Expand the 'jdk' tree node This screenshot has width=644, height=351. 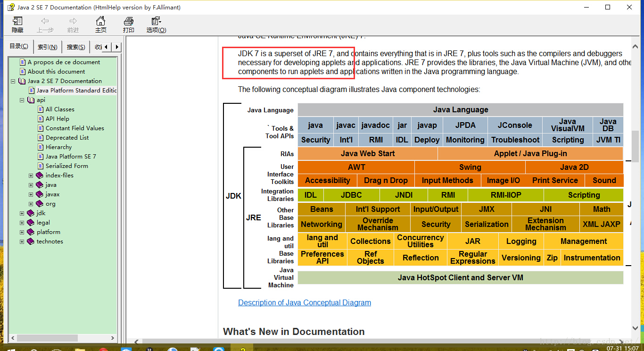pyautogui.click(x=22, y=213)
